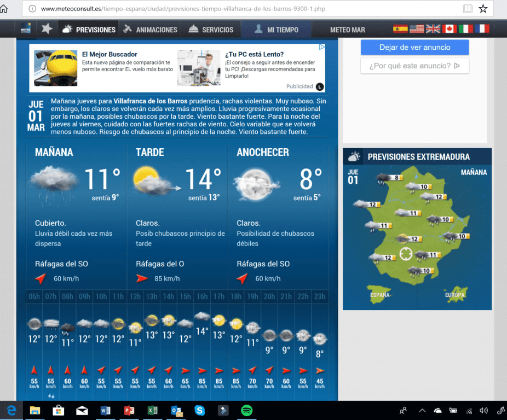The height and width of the screenshot is (420, 507).
Task: Open reading view from the address bar
Action: tap(468, 9)
